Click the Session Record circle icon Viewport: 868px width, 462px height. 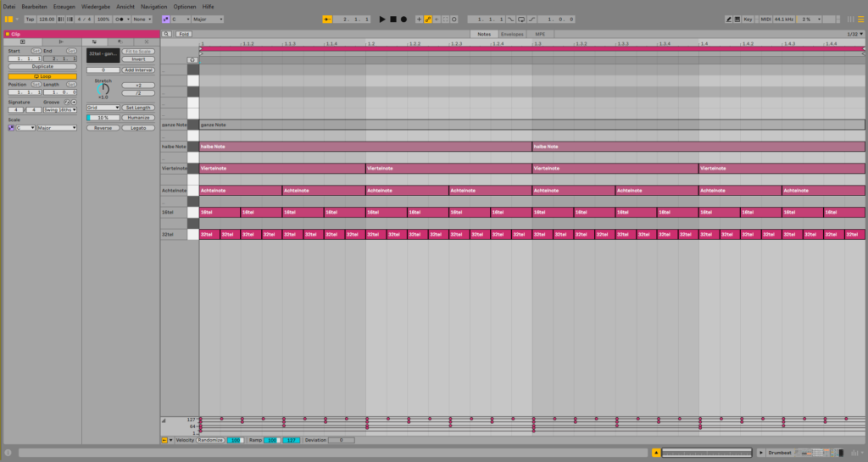(x=454, y=19)
